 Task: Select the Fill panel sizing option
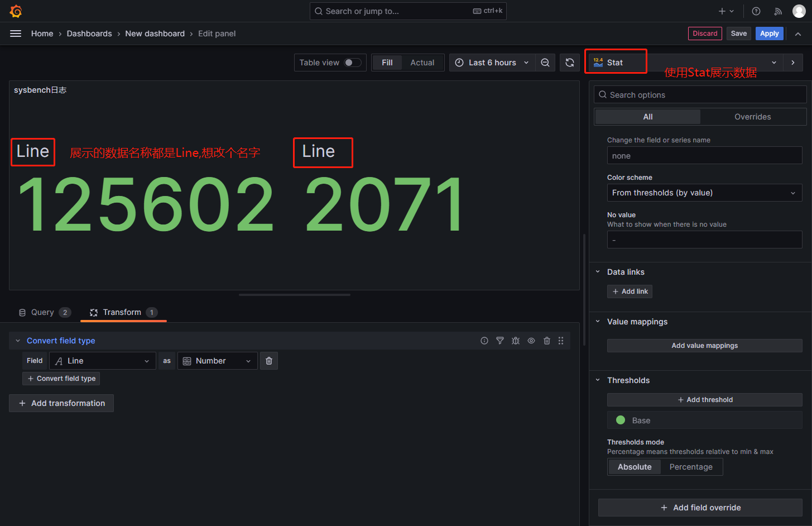pyautogui.click(x=387, y=63)
